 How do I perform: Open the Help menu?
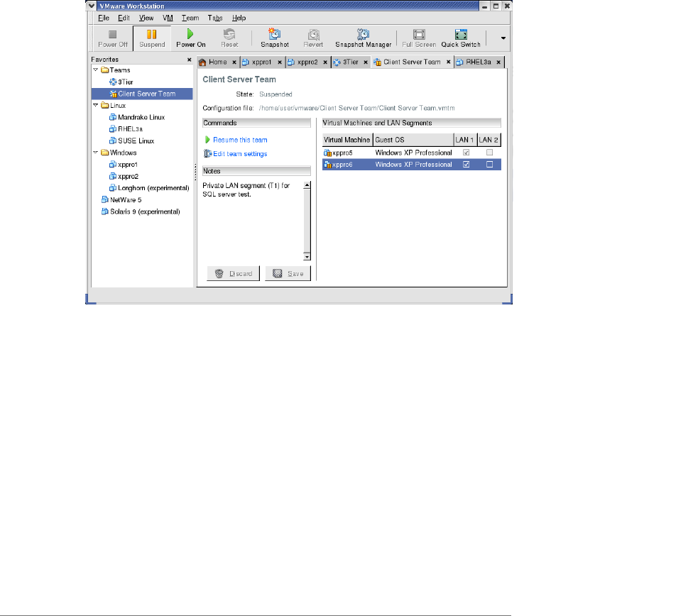239,18
